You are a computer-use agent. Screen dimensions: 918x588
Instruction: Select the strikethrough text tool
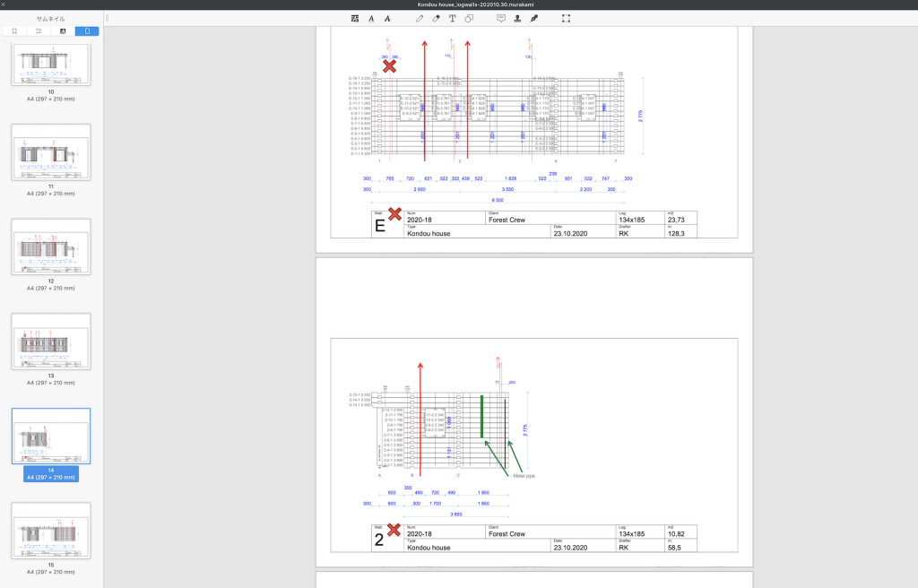[387, 19]
